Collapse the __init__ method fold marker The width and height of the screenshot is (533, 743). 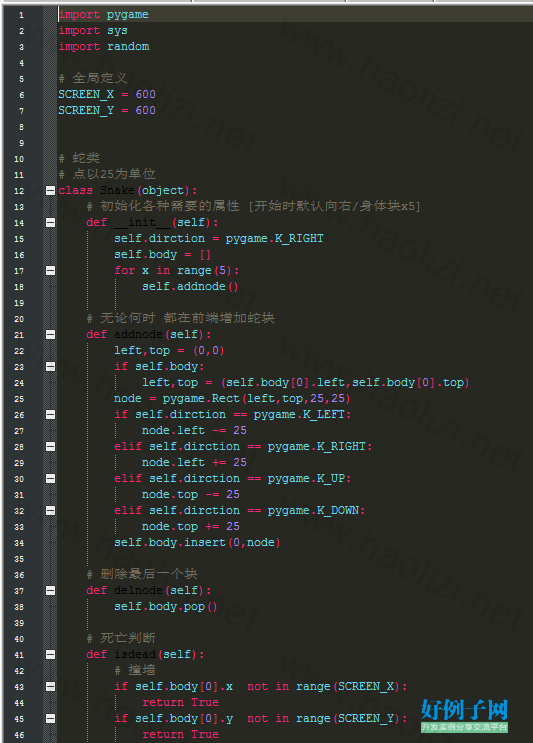50,223
